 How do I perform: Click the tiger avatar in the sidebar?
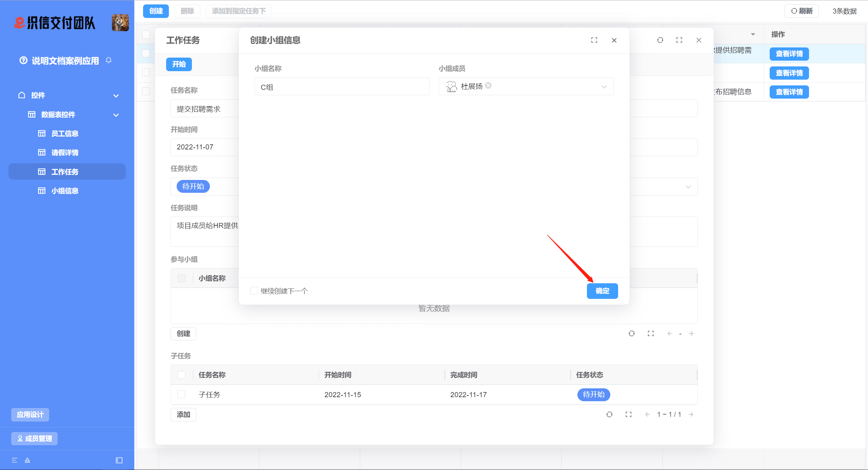[120, 23]
